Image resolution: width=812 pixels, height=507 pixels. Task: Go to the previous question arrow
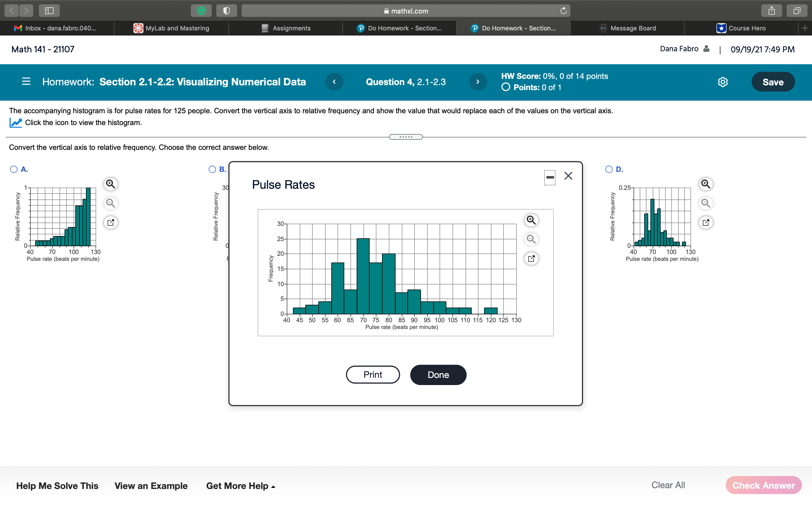click(x=334, y=82)
